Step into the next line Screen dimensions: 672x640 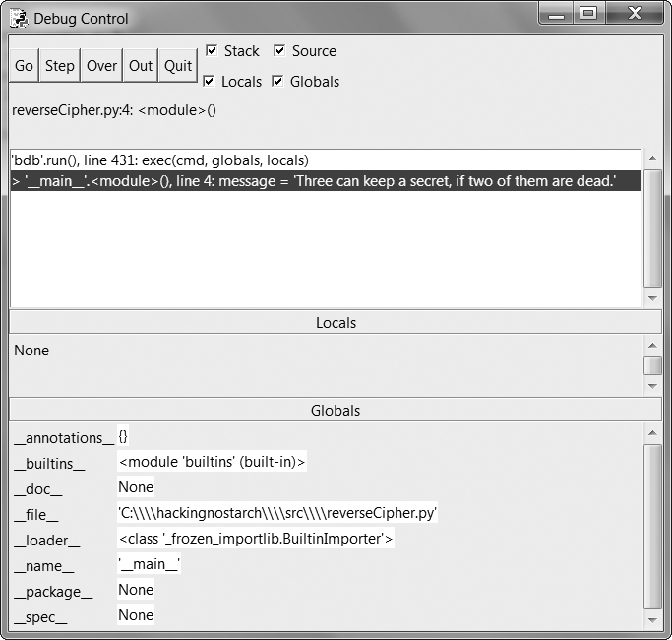60,65
